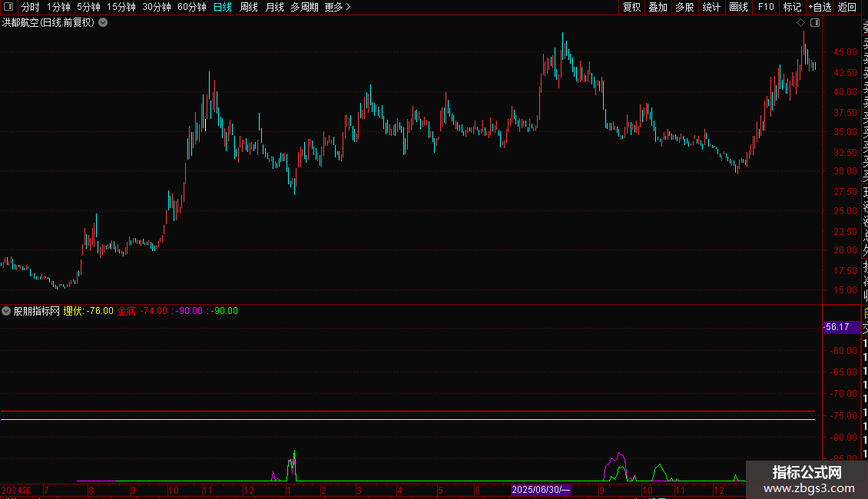
Task: Open the 统计 statistics tool
Action: tap(711, 7)
